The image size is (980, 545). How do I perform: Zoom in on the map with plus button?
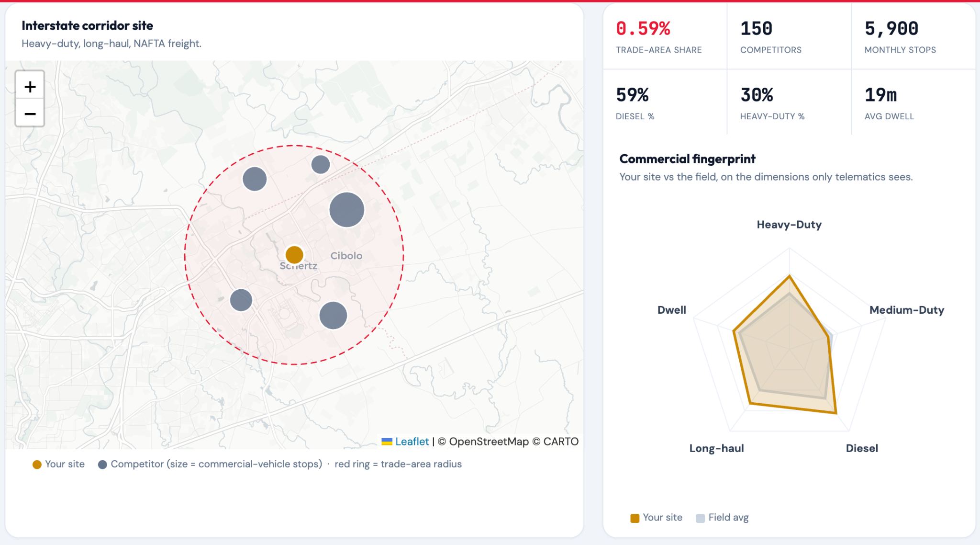click(30, 86)
